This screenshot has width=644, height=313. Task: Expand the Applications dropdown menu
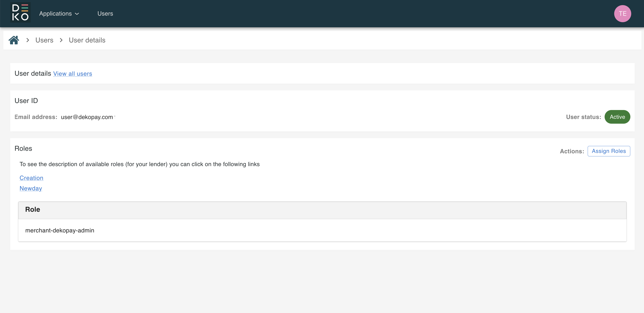tap(56, 13)
